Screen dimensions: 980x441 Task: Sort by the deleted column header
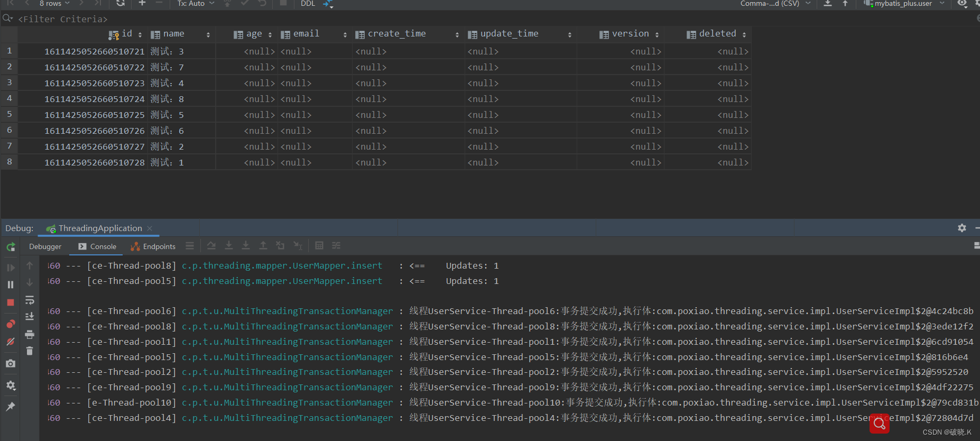(716, 34)
